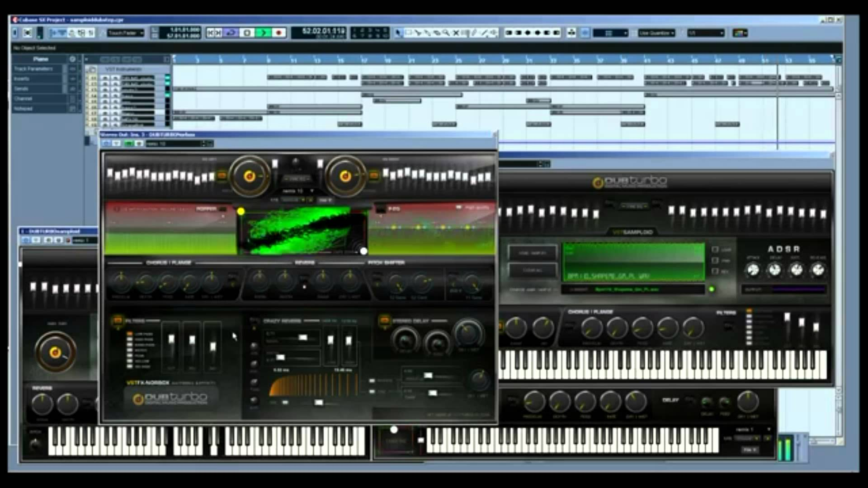Enable the second checkbox below Loop

[x=715, y=260]
